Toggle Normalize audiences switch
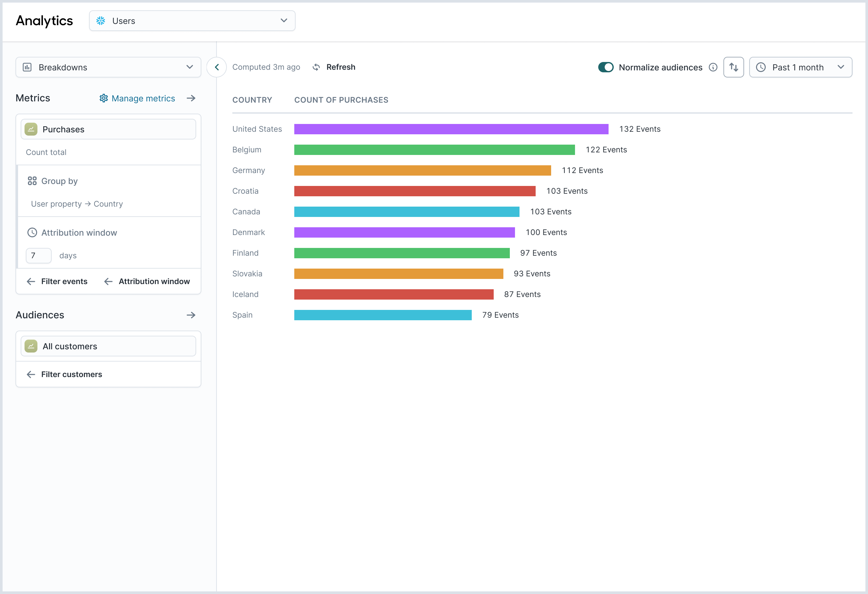Screen dimensions: 868x594 (x=606, y=67)
